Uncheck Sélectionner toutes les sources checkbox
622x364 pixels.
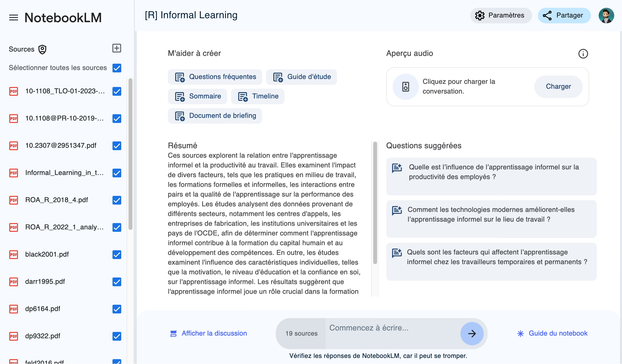click(117, 68)
